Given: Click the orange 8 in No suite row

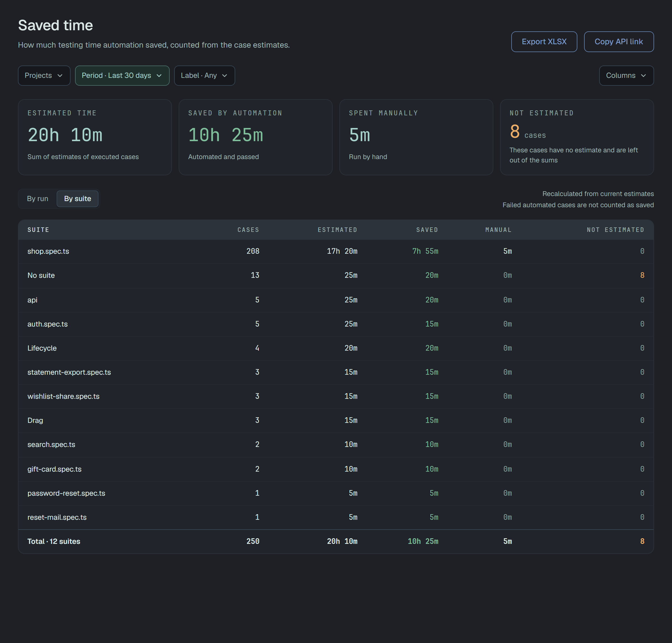Looking at the screenshot, I should click(642, 275).
